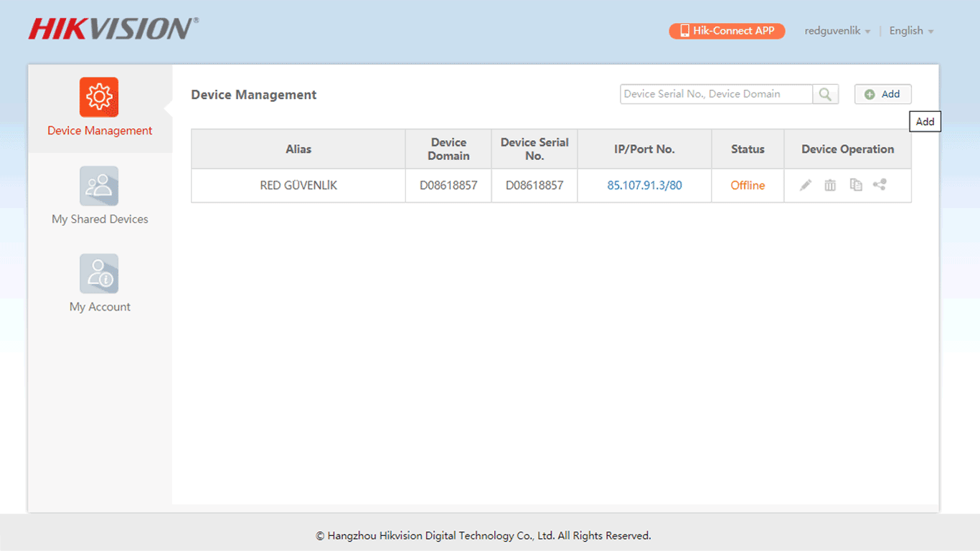The height and width of the screenshot is (551, 980).
Task: Open Device Management gear icon
Action: (x=99, y=97)
